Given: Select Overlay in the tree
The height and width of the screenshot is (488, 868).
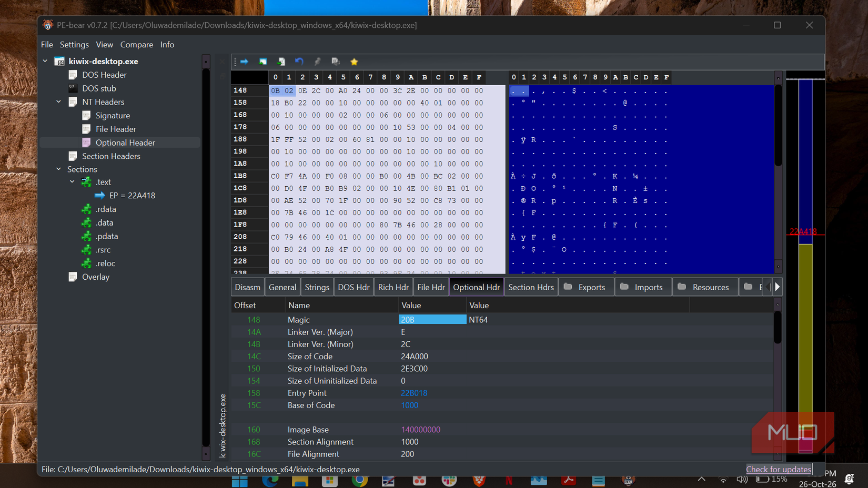Looking at the screenshot, I should coord(96,277).
